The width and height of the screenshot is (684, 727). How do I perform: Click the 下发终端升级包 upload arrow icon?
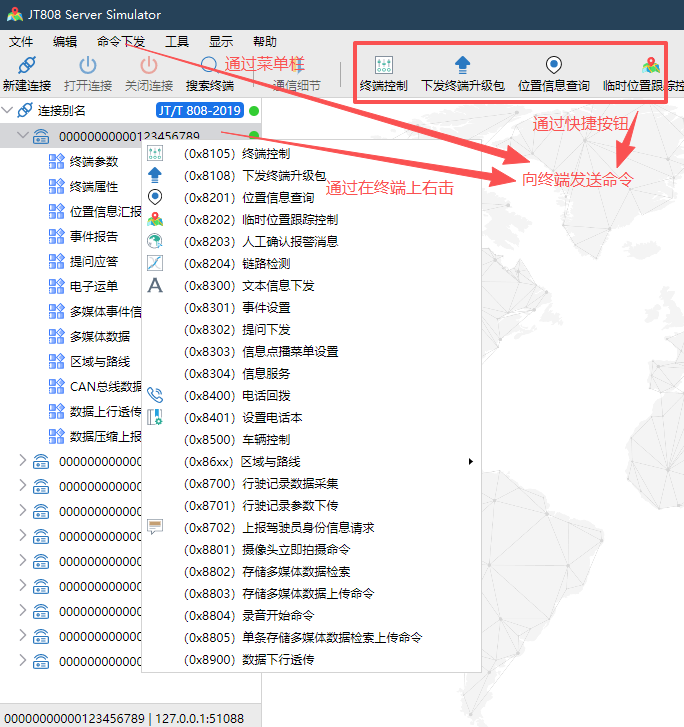click(462, 65)
